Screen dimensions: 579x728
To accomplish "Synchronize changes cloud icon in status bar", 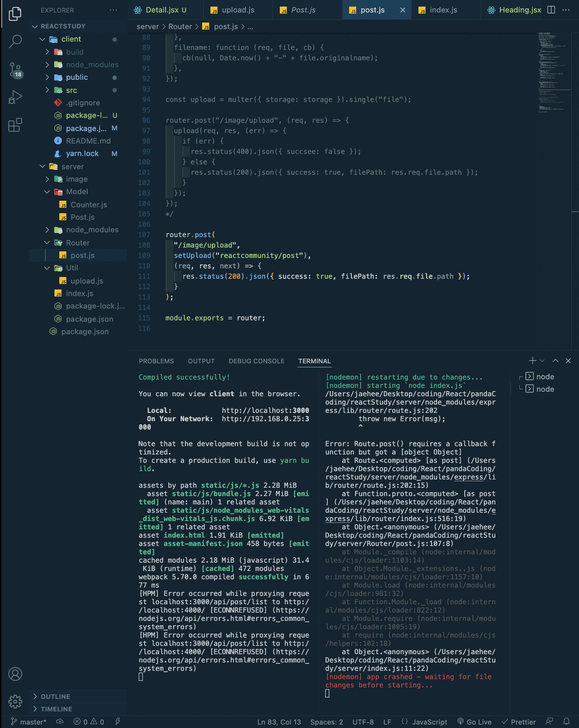I will coord(60,722).
